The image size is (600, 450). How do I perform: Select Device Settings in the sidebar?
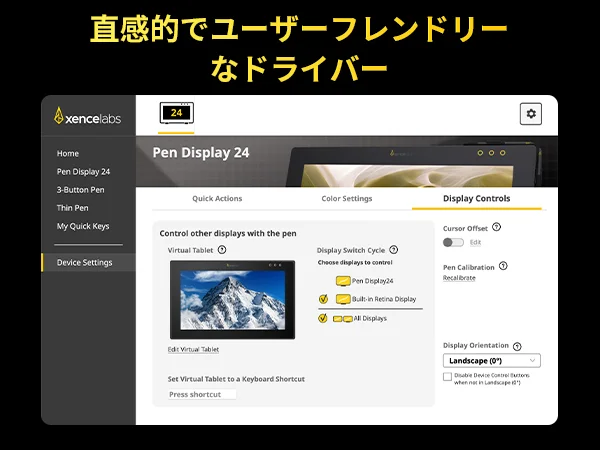pos(88,262)
